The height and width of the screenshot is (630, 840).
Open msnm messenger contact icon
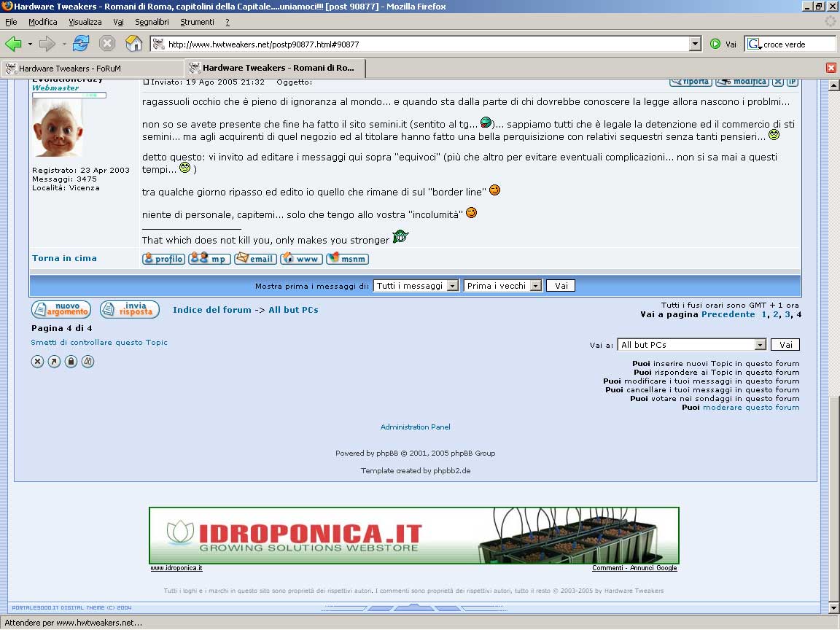347,259
